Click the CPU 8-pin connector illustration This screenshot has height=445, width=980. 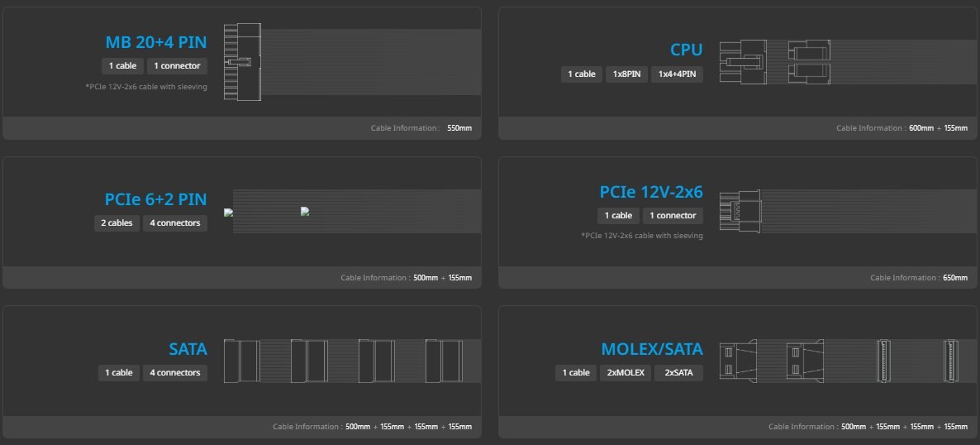coord(742,62)
